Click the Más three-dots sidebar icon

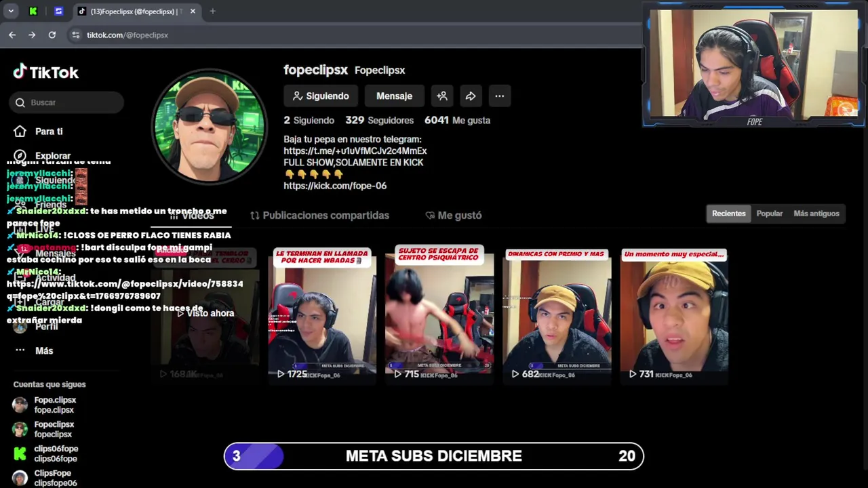(20, 350)
